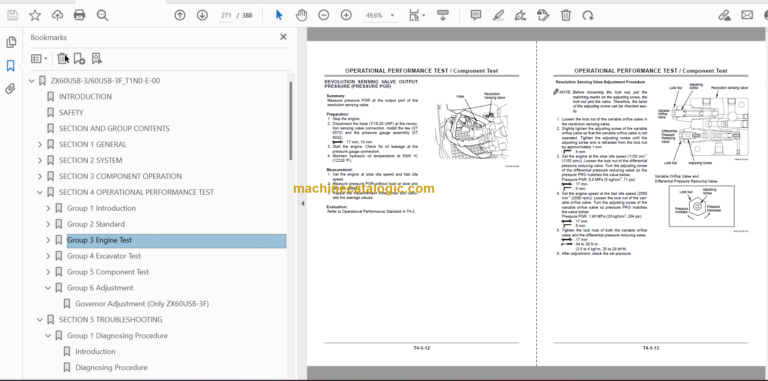The image size is (768, 381).
Task: Click the scrolling mode toolbar icon
Action: pyautogui.click(x=443, y=15)
